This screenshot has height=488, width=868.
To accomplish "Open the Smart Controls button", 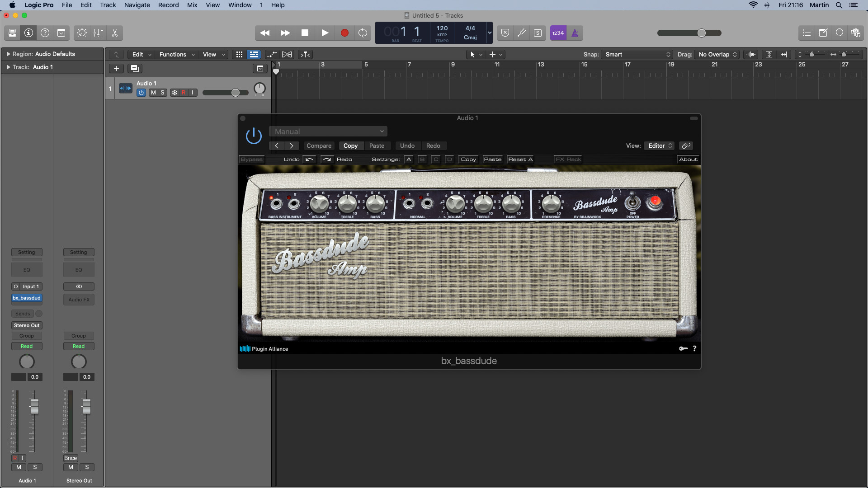I will (x=82, y=33).
